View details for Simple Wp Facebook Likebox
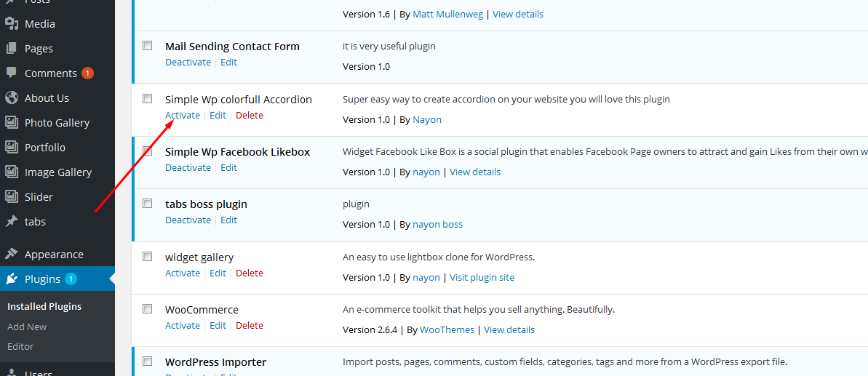This screenshot has height=376, width=868. point(475,172)
